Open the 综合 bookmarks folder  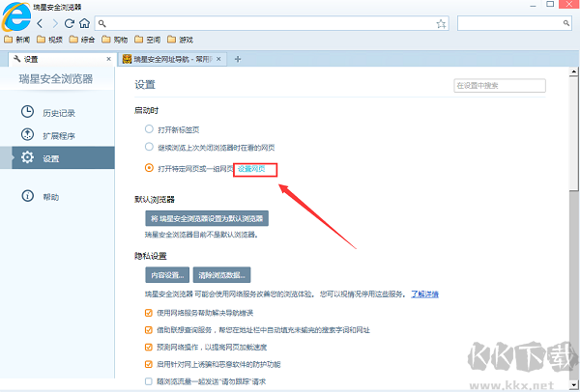coord(82,40)
